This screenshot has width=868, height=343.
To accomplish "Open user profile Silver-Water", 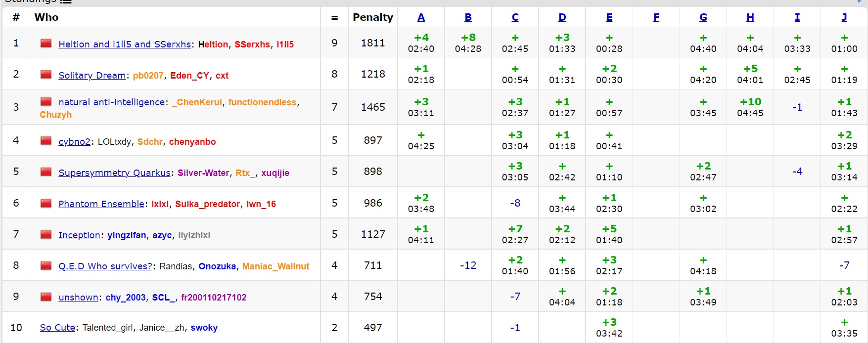I will 203,173.
